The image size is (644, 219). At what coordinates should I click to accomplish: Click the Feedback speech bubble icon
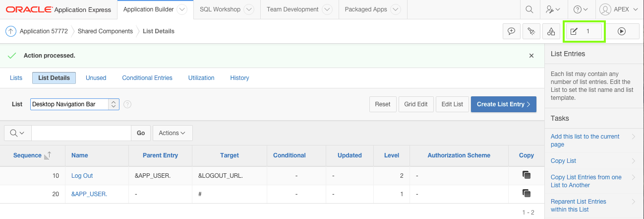512,31
